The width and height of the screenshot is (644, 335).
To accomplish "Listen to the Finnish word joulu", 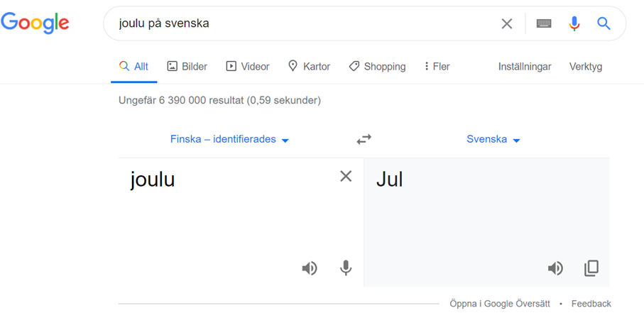I will point(310,268).
